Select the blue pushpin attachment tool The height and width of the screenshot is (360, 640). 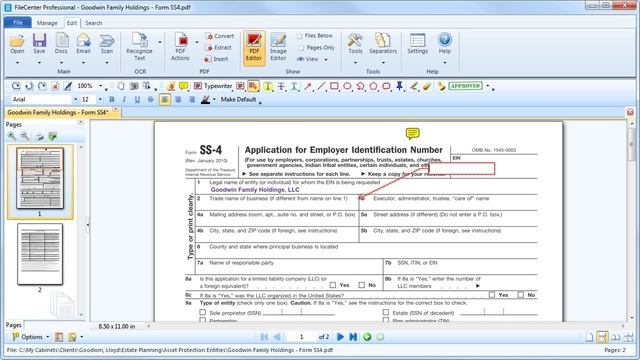(399, 86)
